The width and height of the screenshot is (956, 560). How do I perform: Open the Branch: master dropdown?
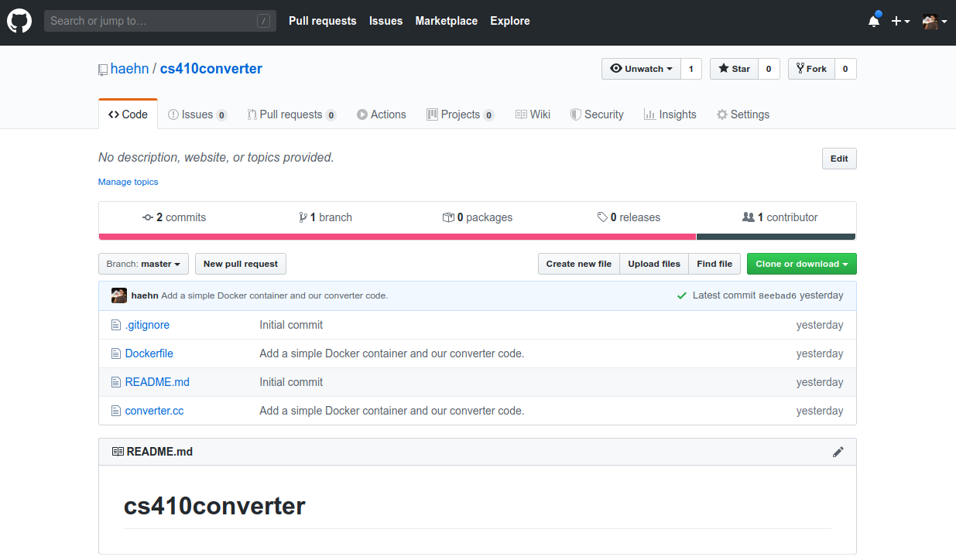pos(143,264)
